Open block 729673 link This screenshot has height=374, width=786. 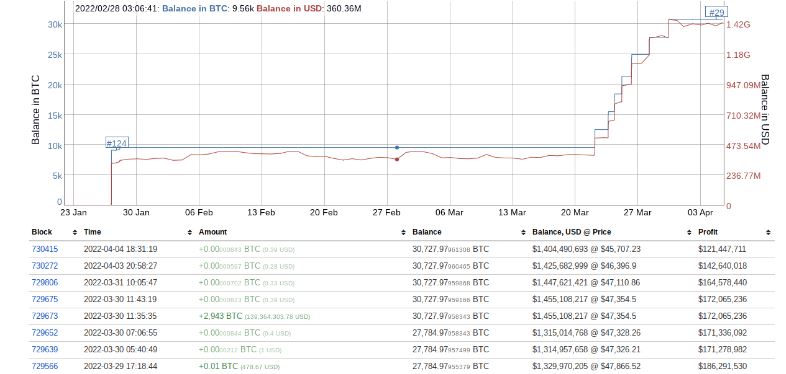tap(45, 316)
